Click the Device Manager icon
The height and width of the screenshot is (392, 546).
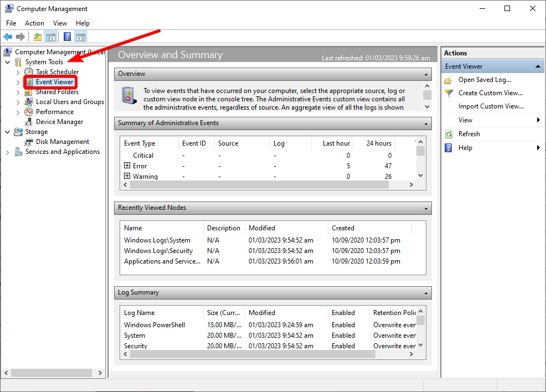click(29, 122)
